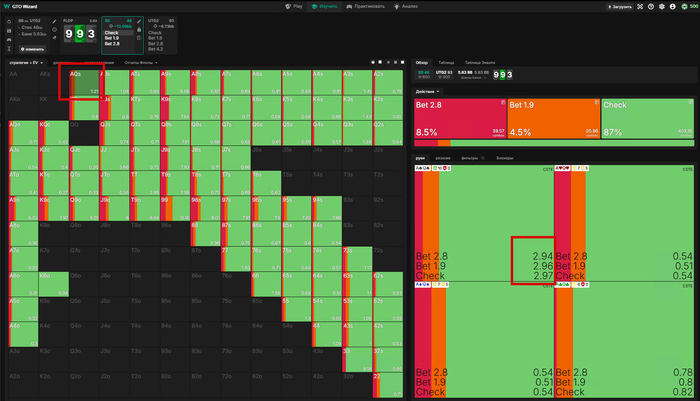Viewport: 700px width, 401px height.
Task: Select fourth matrix view icon
Action: point(395,63)
